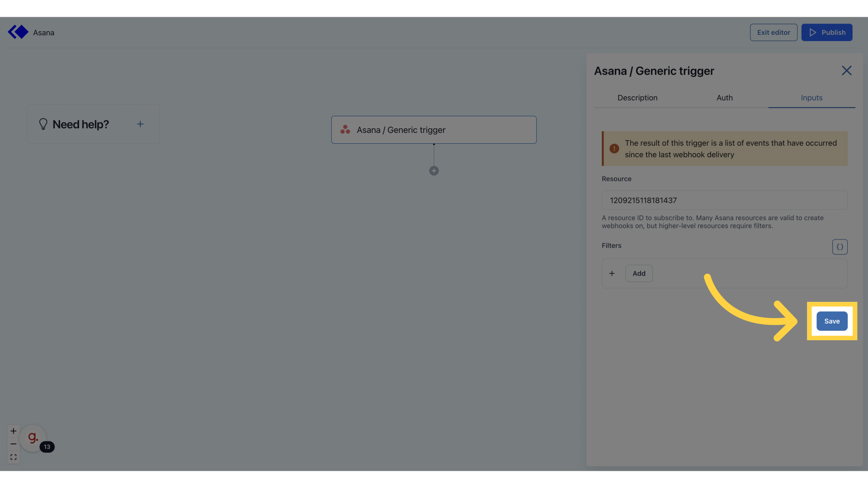Click the blue diamond workflow logo
868x488 pixels.
(x=18, y=32)
